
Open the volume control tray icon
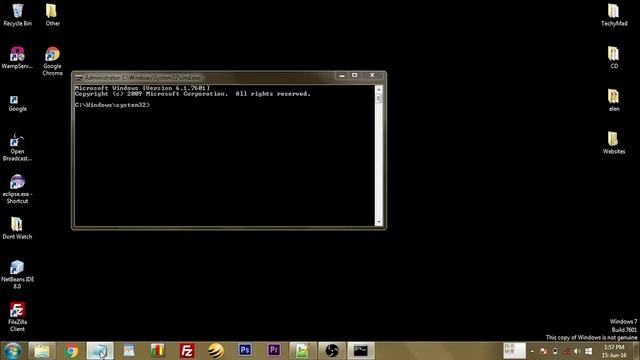(x=577, y=351)
